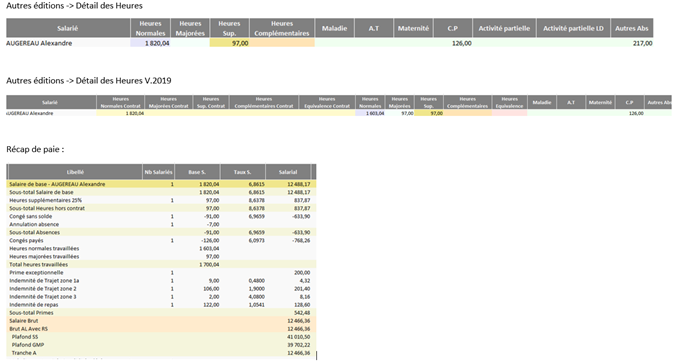
Task: Select the Prime exceptionnelle row label
Action: click(36, 273)
